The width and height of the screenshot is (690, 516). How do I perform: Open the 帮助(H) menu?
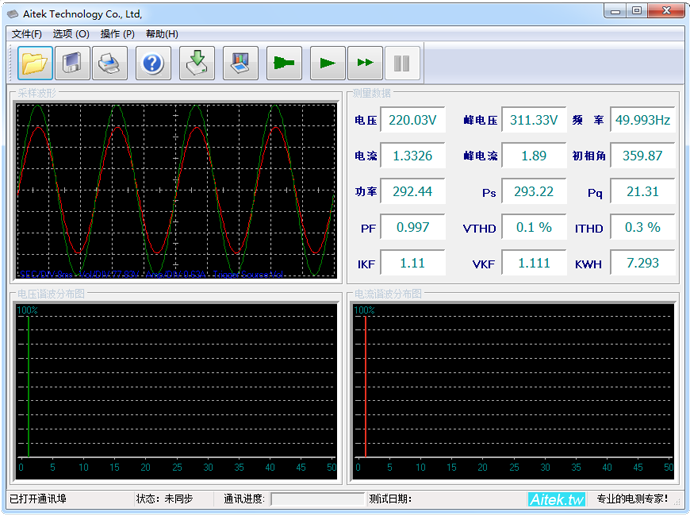162,34
